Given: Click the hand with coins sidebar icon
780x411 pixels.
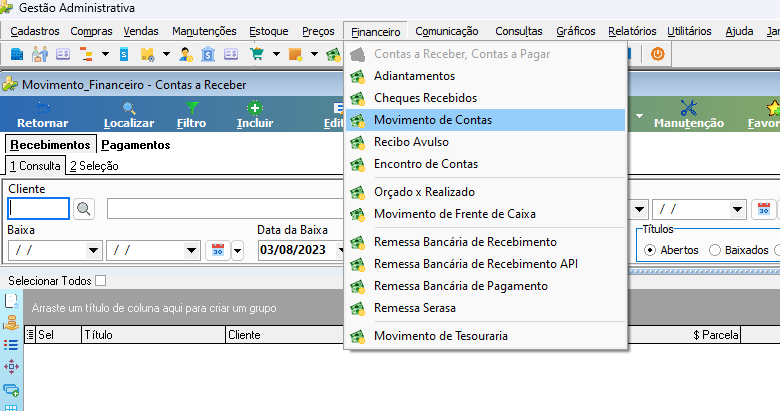Looking at the screenshot, I should click(11, 323).
